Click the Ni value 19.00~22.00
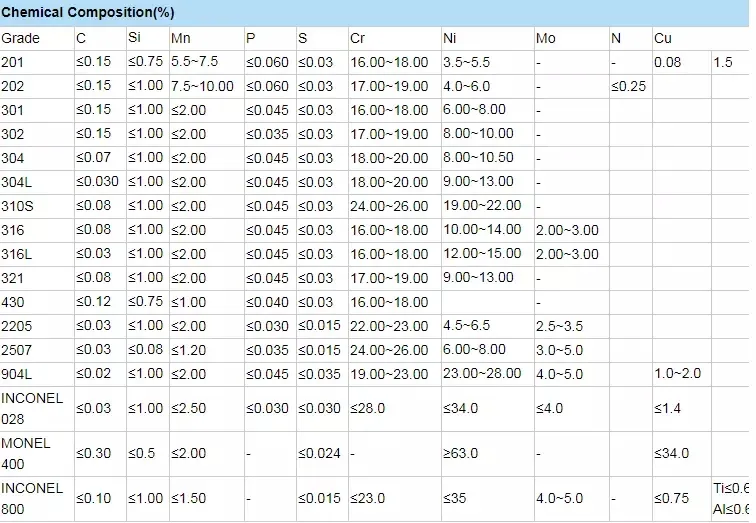Viewport: 756px width, 523px height. pos(481,206)
